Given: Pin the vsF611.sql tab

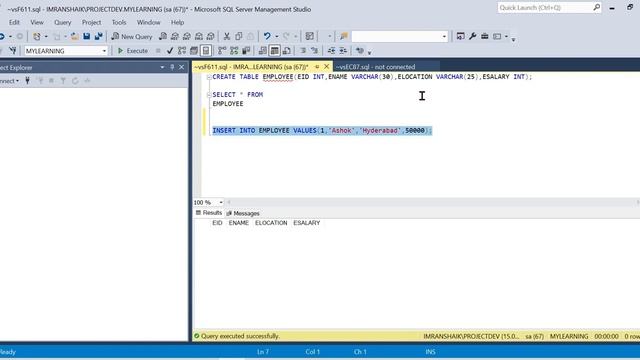Looking at the screenshot, I should (x=317, y=67).
